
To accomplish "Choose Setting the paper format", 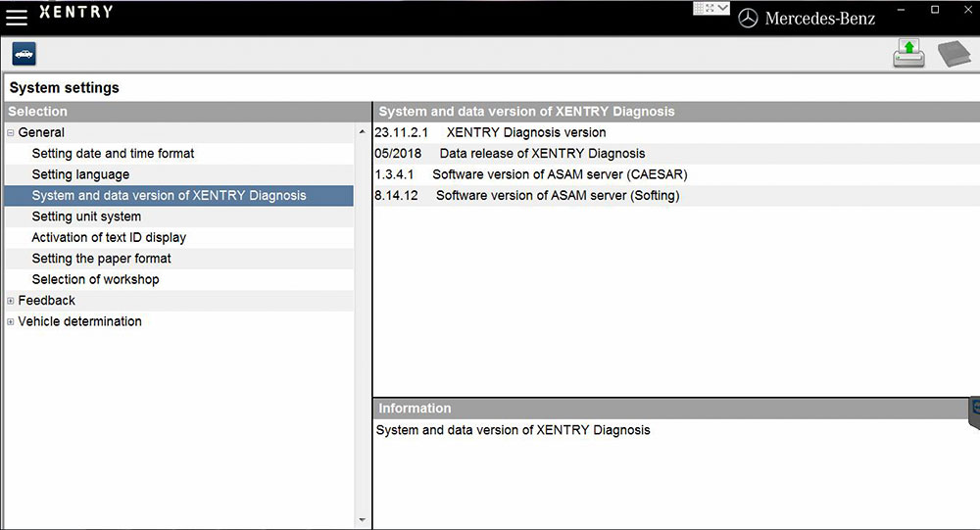I will 101,259.
